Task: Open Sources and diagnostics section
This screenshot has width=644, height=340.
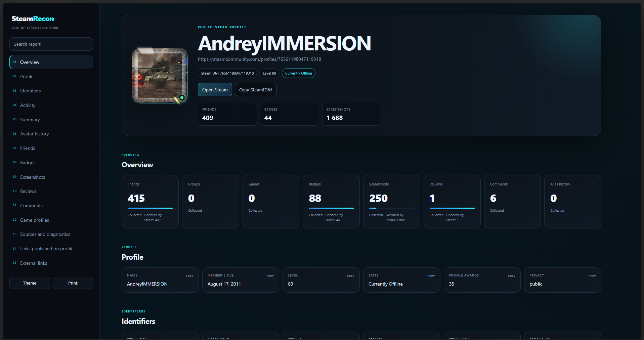Action: coord(51,234)
